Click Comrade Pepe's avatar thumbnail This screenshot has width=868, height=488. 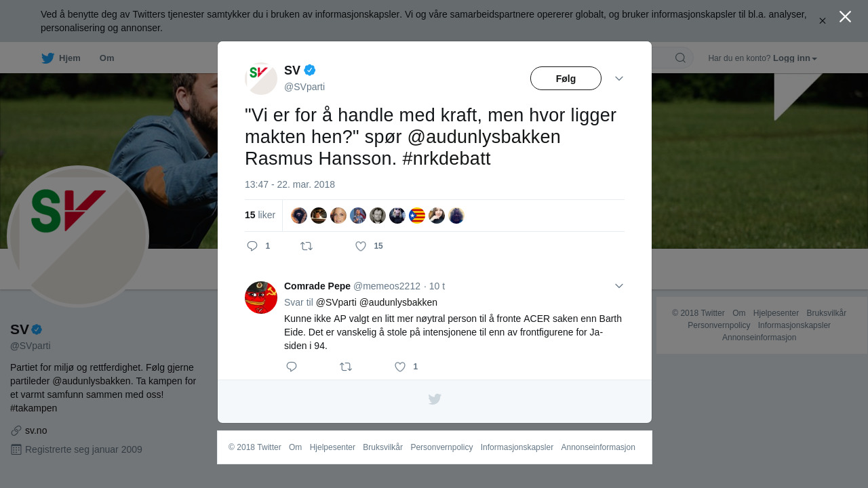pos(261,298)
